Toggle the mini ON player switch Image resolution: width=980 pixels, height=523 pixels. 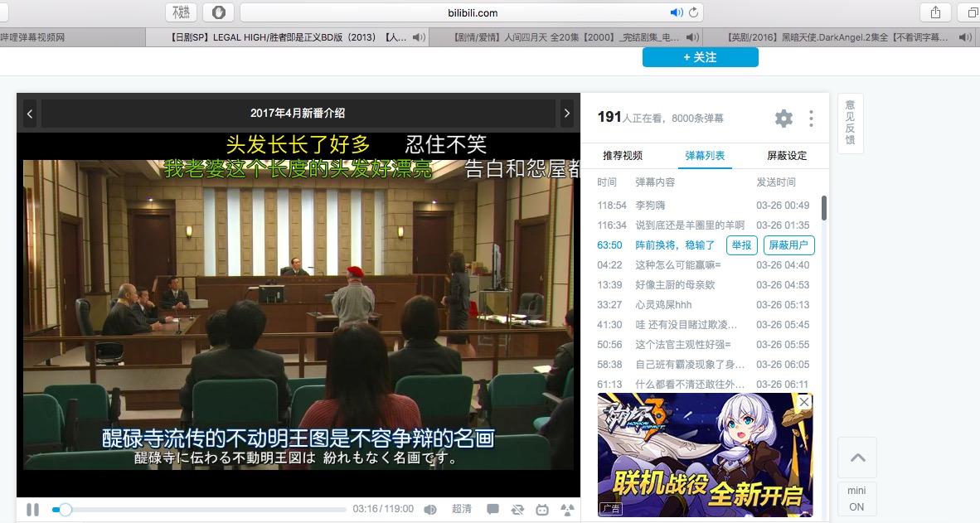(x=856, y=499)
